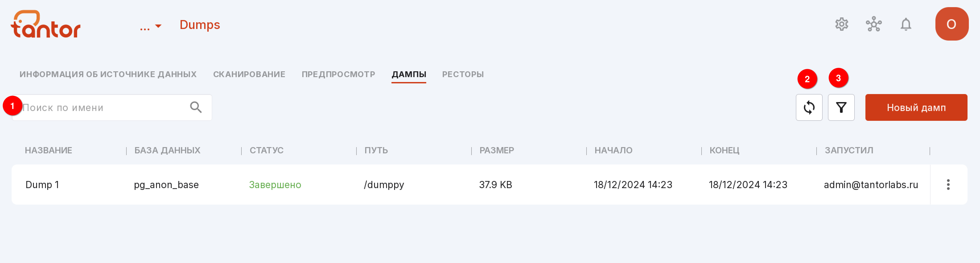980x263 pixels.
Task: Switch to Сканирование tab
Action: click(x=249, y=74)
